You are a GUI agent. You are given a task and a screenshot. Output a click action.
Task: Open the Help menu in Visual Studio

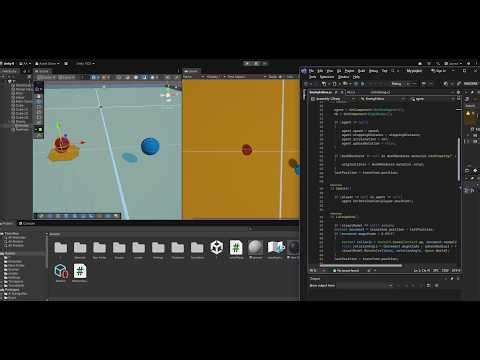click(356, 77)
